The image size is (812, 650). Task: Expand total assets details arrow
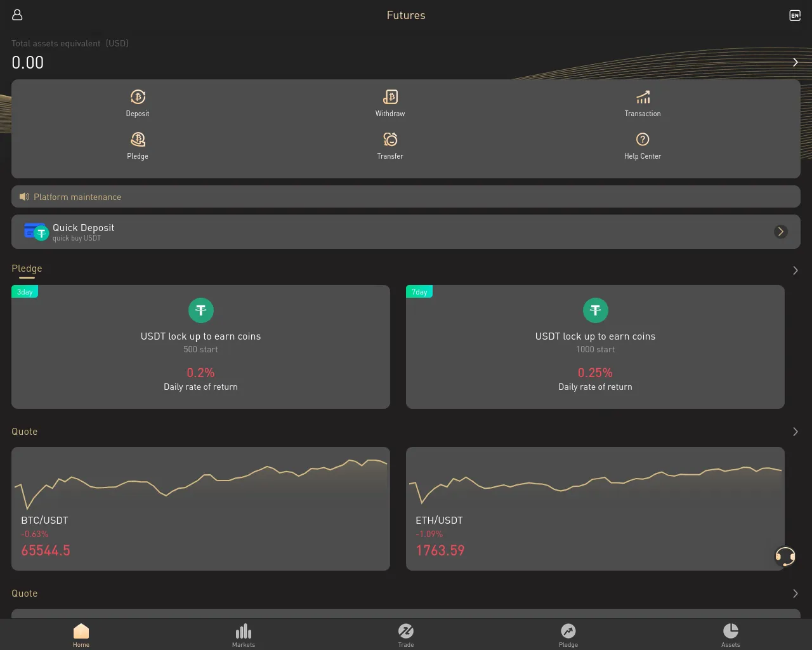click(x=795, y=62)
